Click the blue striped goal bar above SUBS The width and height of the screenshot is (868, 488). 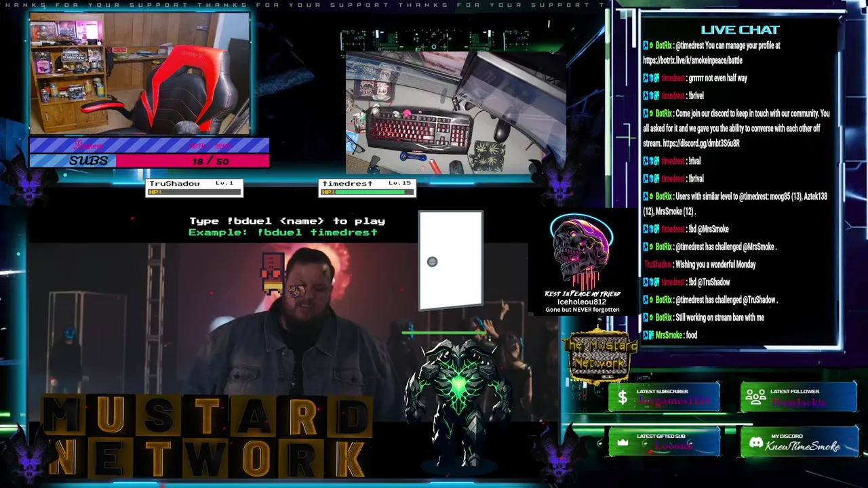click(149, 145)
